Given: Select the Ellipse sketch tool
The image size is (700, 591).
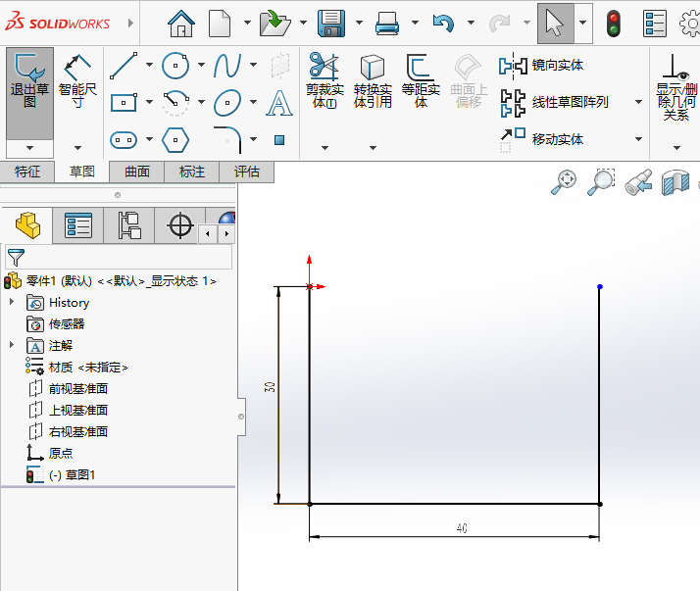Looking at the screenshot, I should tap(227, 103).
